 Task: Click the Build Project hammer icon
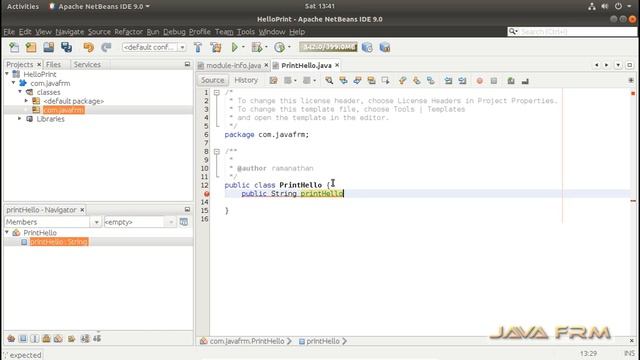198,47
